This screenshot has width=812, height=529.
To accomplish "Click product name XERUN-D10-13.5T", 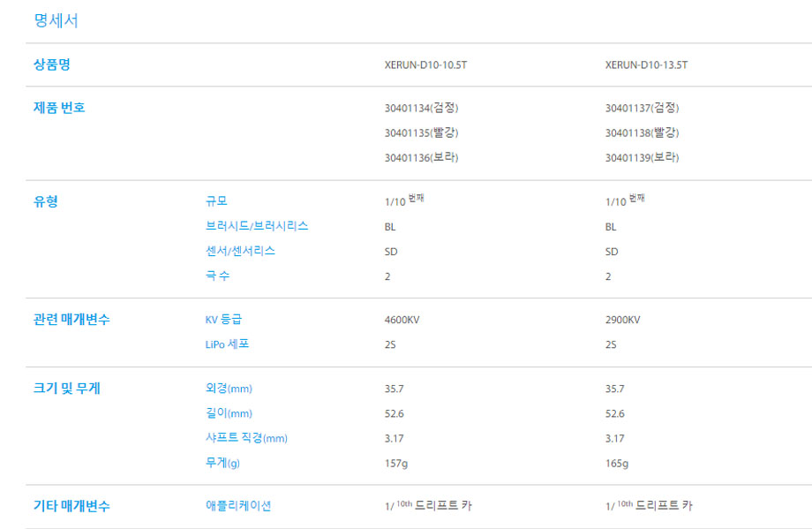I will (646, 64).
